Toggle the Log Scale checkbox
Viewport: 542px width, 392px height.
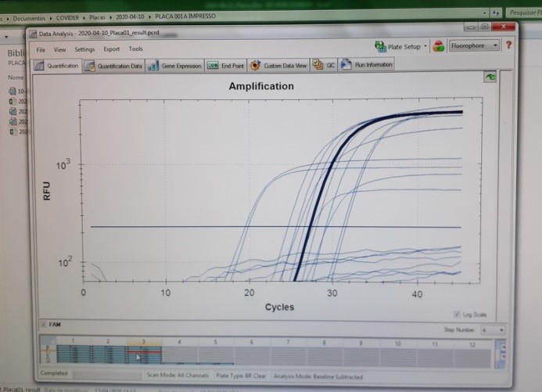click(458, 314)
